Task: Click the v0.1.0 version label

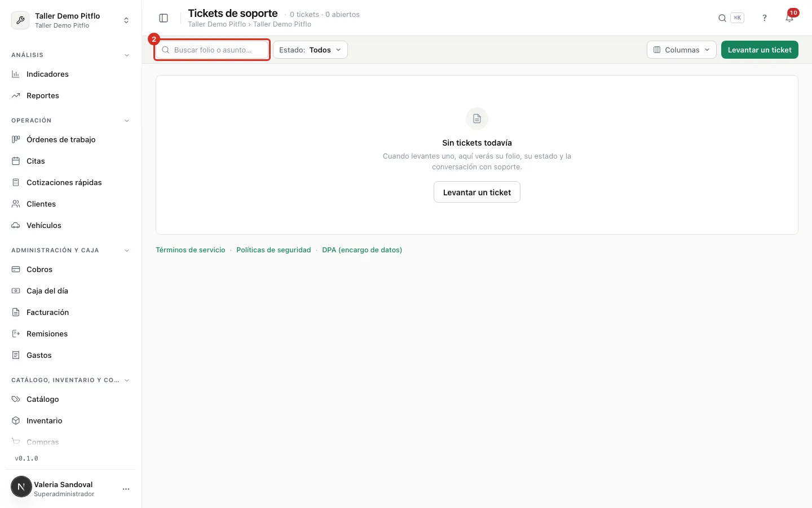Action: coord(27,458)
